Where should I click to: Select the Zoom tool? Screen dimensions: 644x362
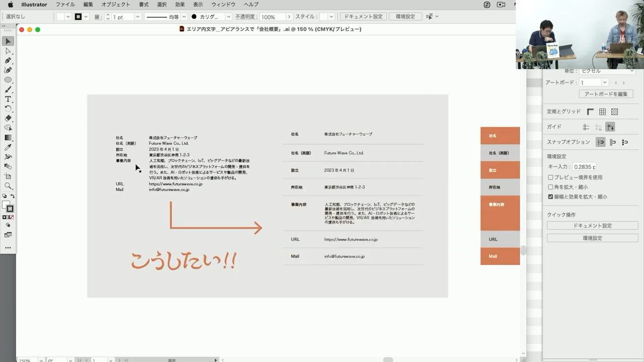pyautogui.click(x=8, y=186)
